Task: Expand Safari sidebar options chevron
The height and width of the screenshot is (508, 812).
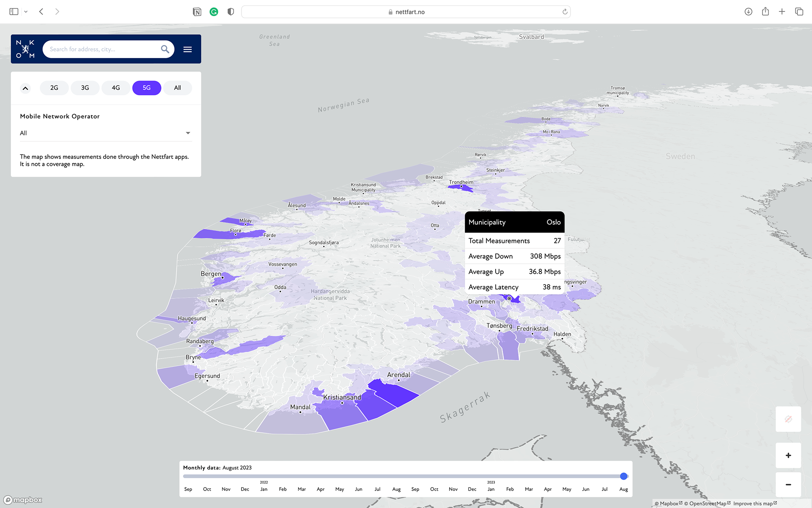Action: point(26,12)
